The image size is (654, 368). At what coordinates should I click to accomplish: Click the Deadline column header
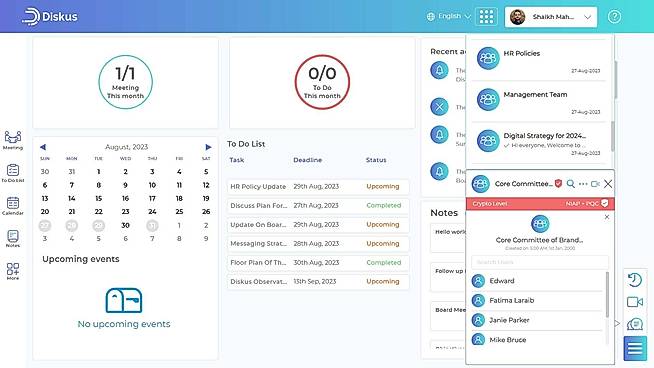[307, 160]
